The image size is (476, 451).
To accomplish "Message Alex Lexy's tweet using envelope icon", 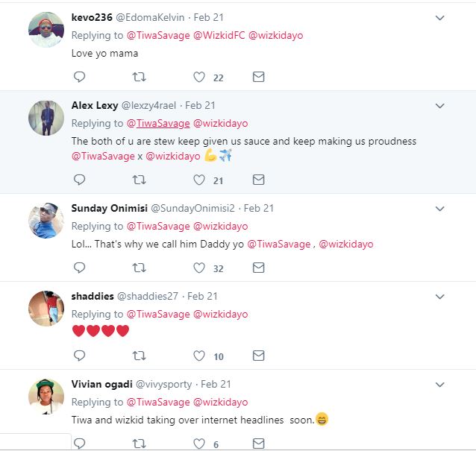I will click(258, 180).
